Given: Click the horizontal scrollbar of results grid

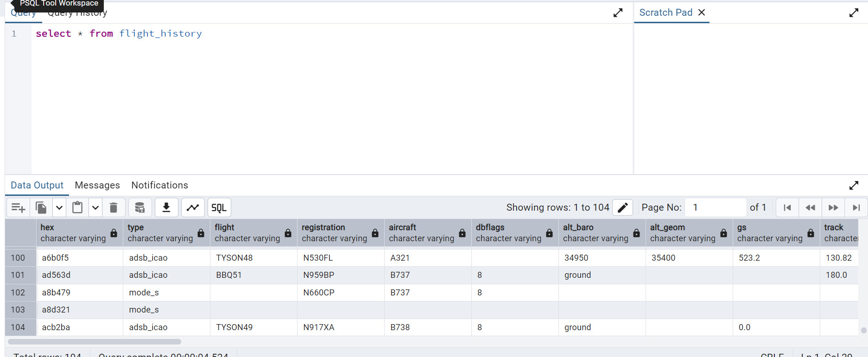Looking at the screenshot, I should 95,342.
